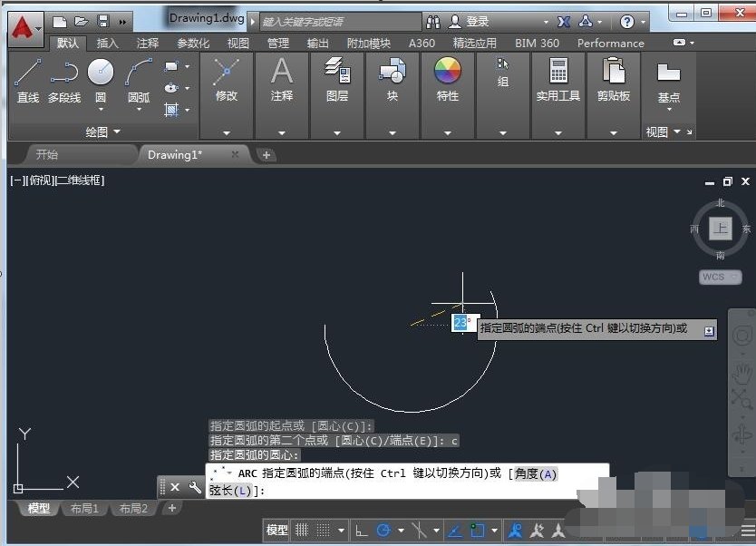Toggle polar tracking in status bar
This screenshot has width=756, height=546.
click(x=384, y=531)
